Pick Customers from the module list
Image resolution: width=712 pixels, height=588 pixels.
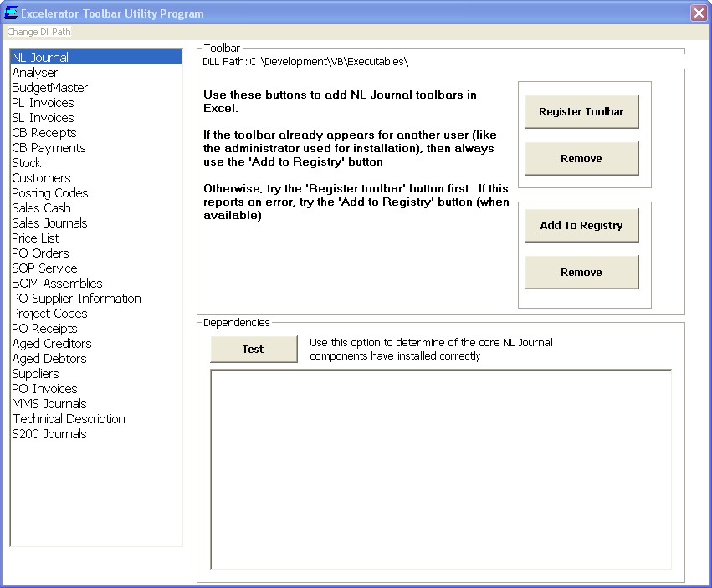tap(96, 178)
